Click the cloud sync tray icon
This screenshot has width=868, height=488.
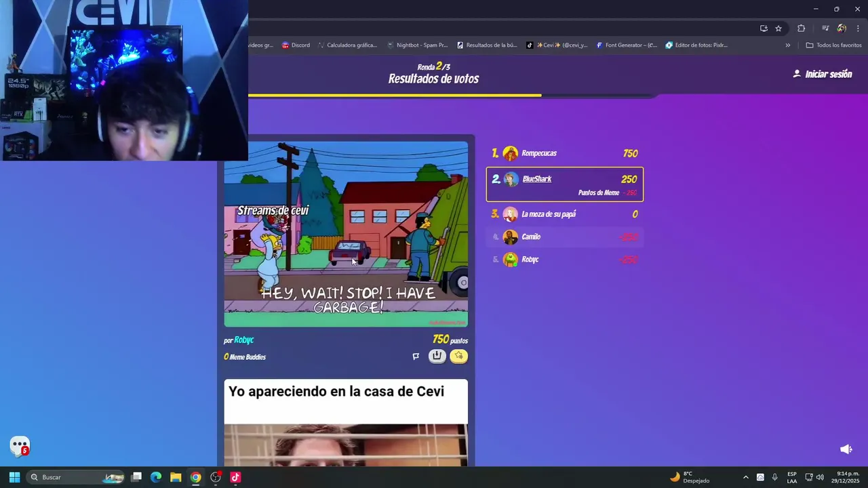click(760, 477)
